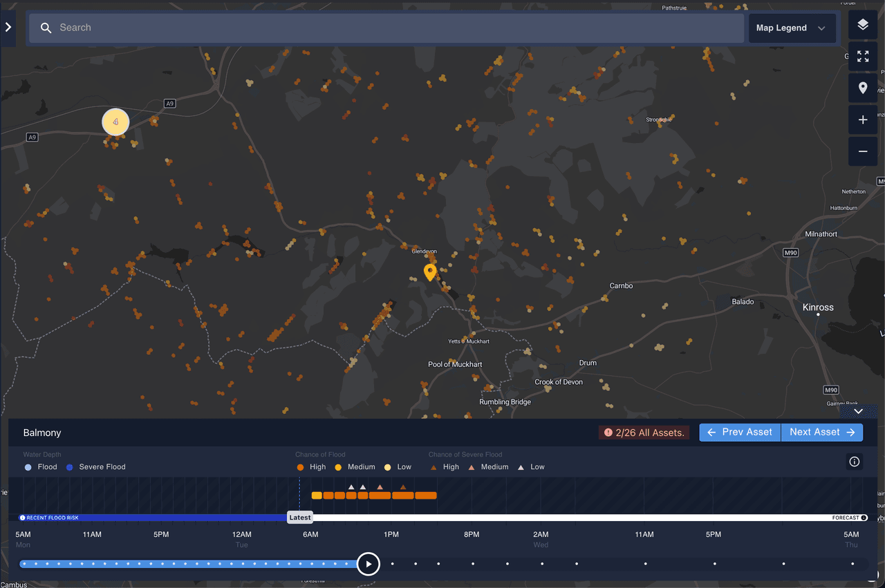The width and height of the screenshot is (885, 588).
Task: Go to Next Asset
Action: [x=822, y=432]
